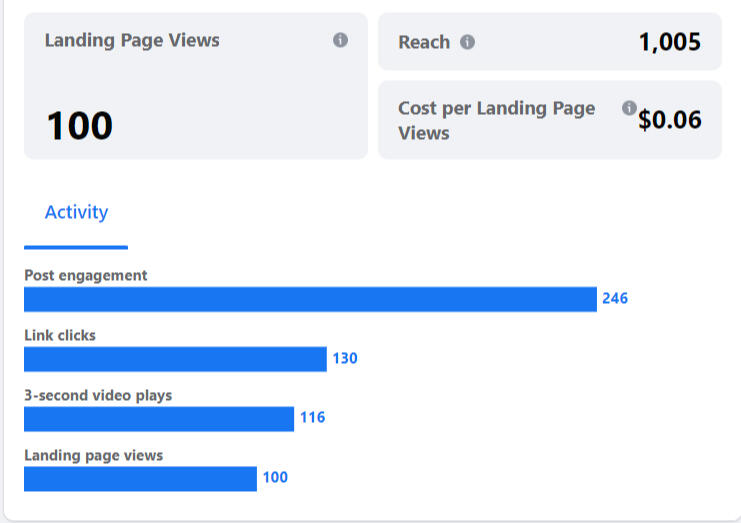Click the info icon next to Reach
Image resolution: width=741 pixels, height=523 pixels.
[467, 42]
